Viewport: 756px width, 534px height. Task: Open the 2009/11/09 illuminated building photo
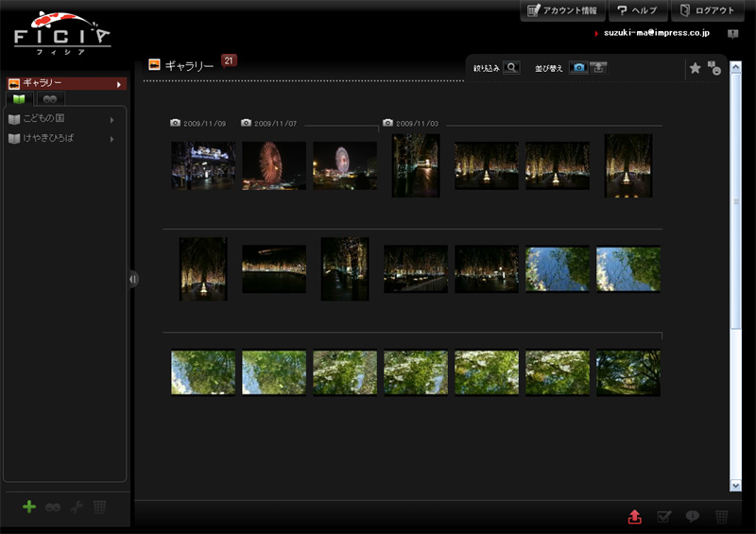coord(203,165)
